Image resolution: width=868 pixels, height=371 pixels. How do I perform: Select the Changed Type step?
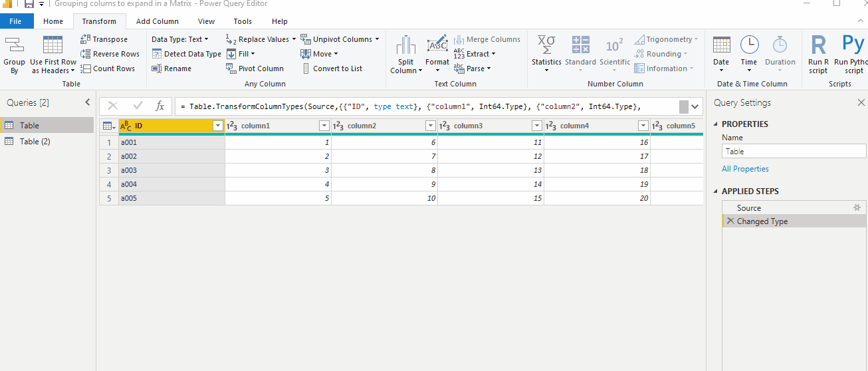pyautogui.click(x=794, y=221)
